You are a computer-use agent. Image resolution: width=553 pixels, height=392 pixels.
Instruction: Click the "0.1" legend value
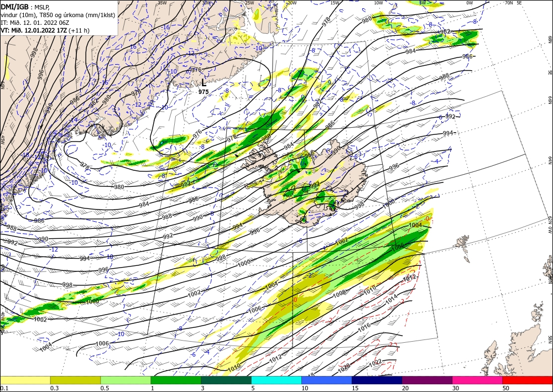[4, 388]
